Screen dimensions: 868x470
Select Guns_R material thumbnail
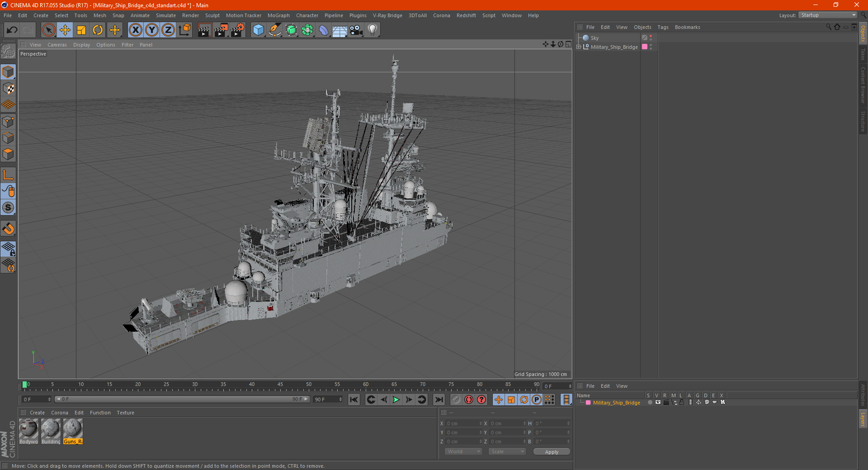[73, 431]
